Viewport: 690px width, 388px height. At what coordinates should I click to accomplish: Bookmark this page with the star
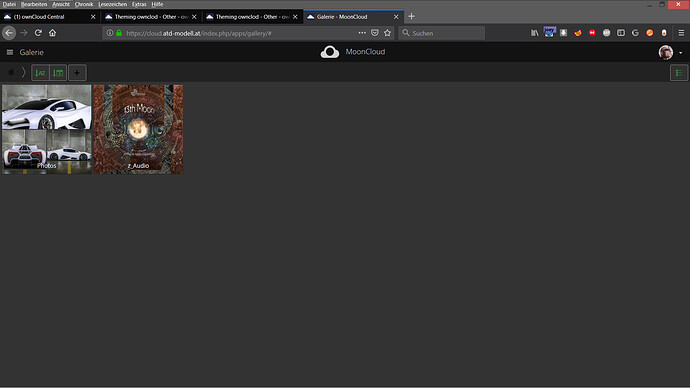coord(387,33)
